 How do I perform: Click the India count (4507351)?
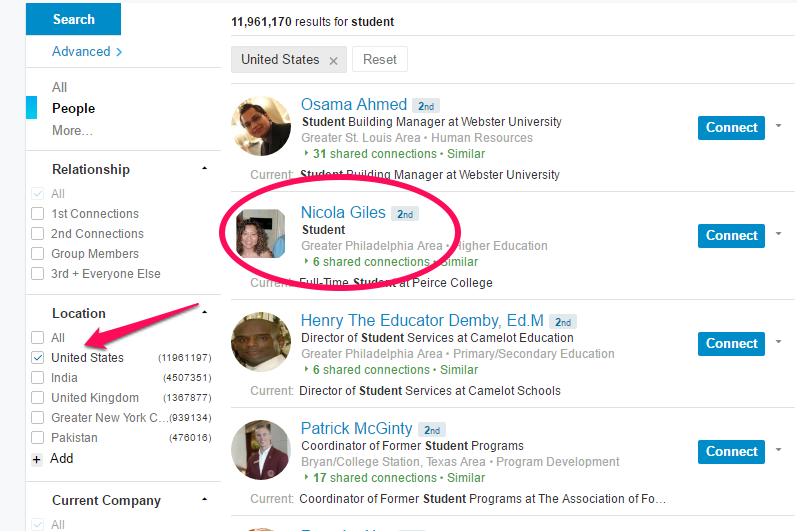click(187, 378)
